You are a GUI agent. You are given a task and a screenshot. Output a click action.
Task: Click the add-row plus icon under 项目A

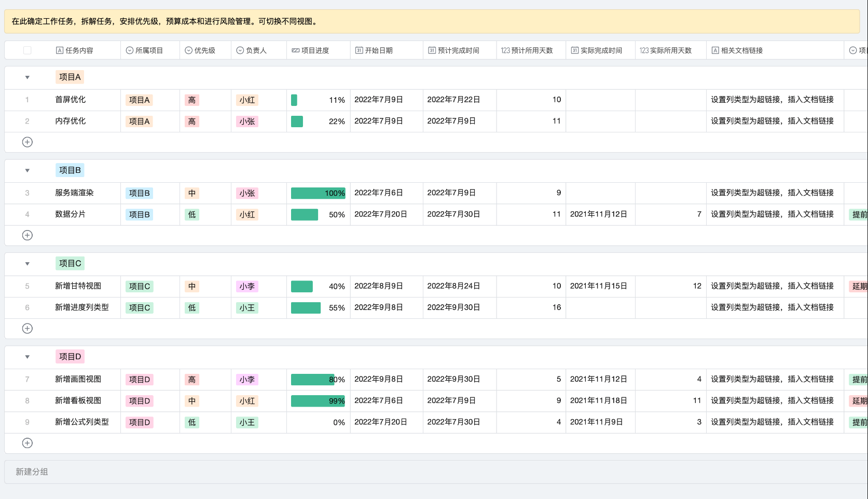[27, 142]
